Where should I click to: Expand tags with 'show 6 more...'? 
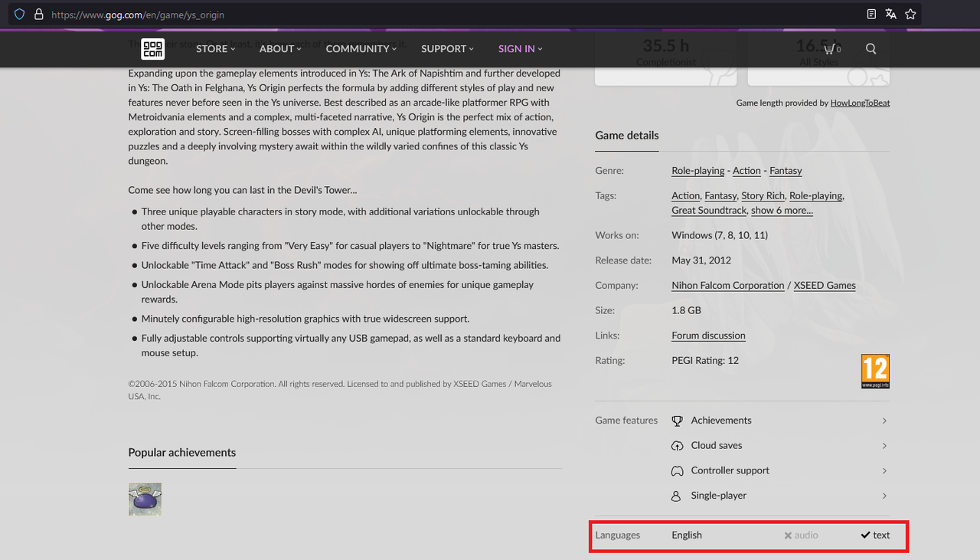pos(782,210)
